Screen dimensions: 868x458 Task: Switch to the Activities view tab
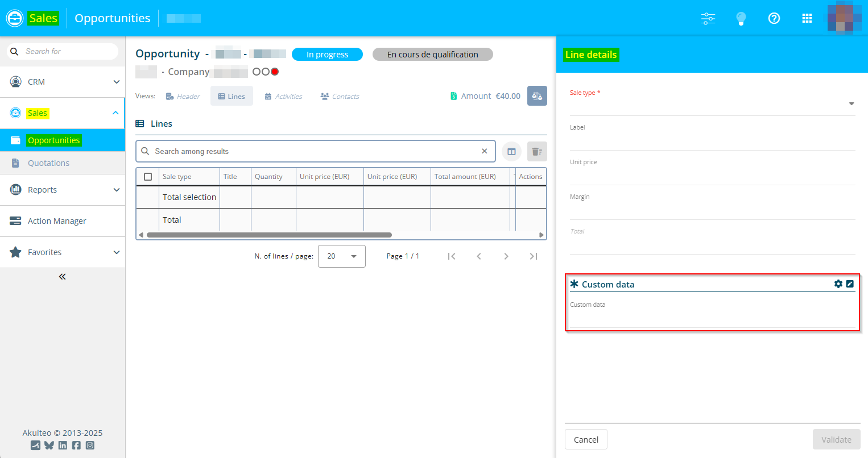click(x=283, y=97)
